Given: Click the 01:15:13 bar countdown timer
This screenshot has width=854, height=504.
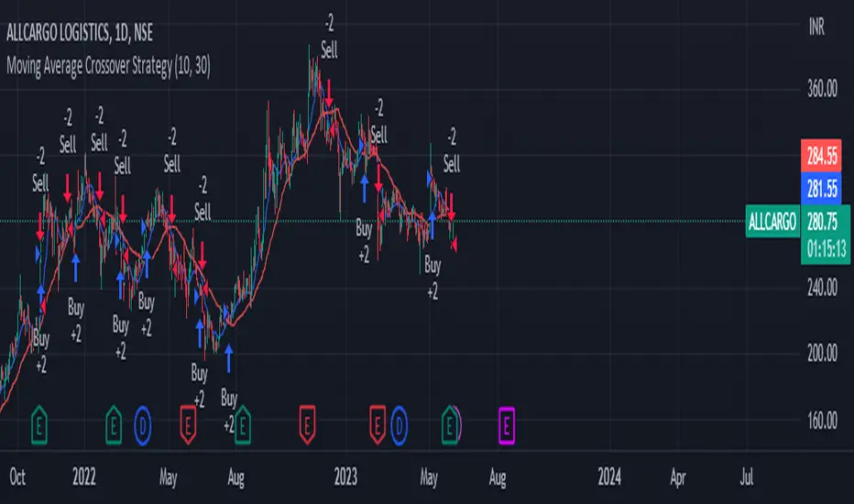Looking at the screenshot, I should pyautogui.click(x=825, y=250).
